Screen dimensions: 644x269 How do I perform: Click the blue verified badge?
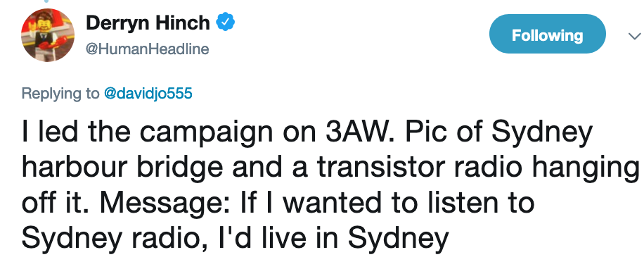tap(226, 23)
